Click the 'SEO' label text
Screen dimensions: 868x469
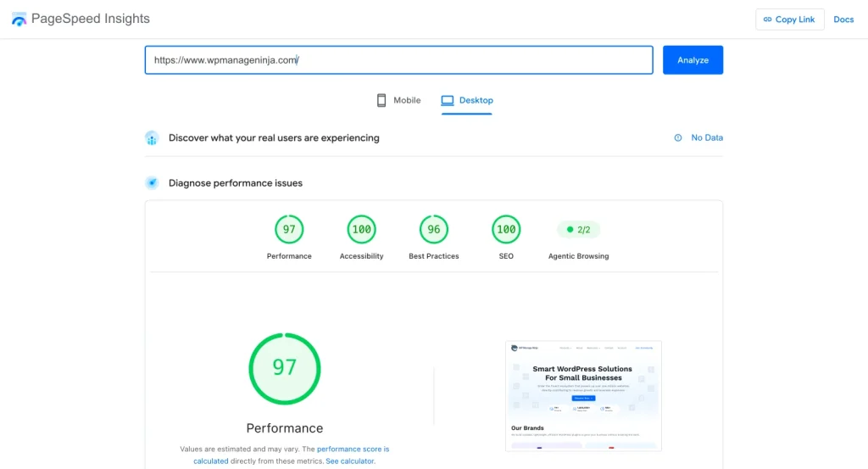click(x=506, y=256)
